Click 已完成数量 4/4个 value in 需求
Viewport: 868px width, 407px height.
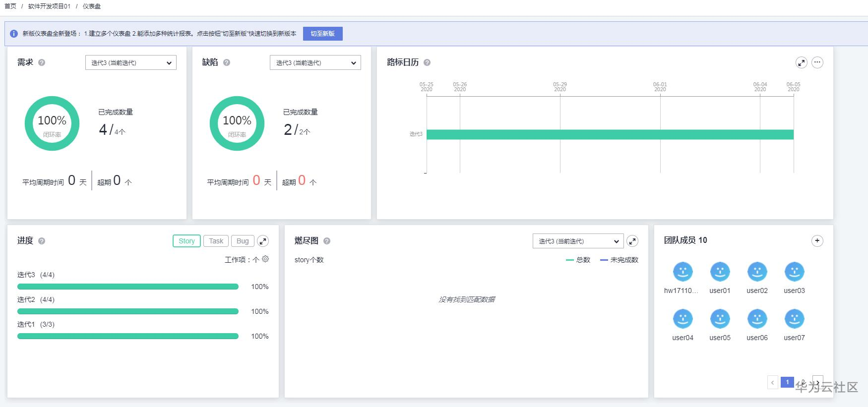coord(113,130)
